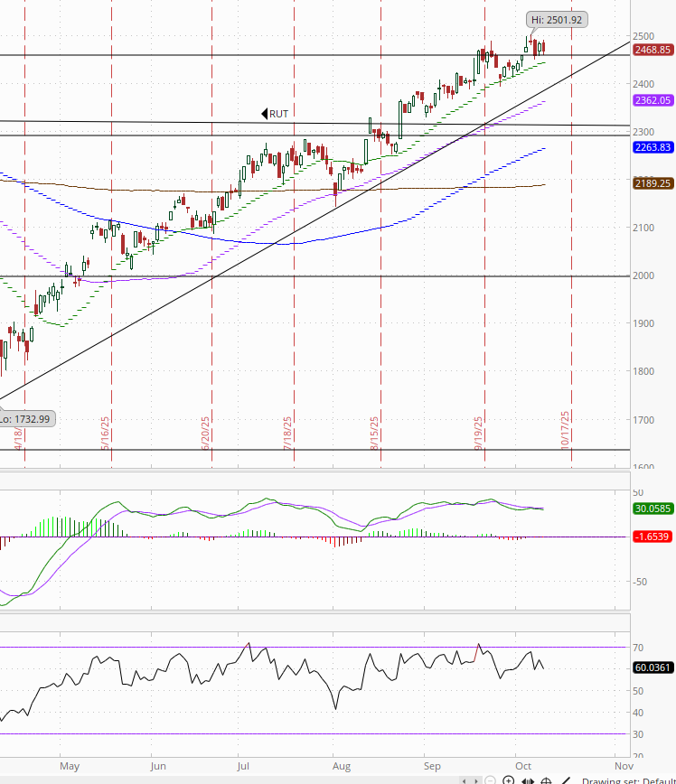This screenshot has height=784, width=676.
Task: Click the RUT symbol arrow label
Action: [x=275, y=114]
